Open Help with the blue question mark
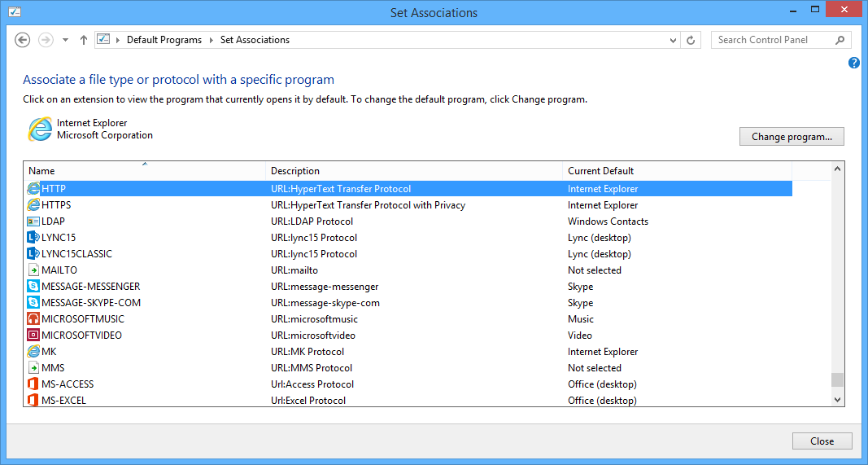The width and height of the screenshot is (868, 465). tap(854, 63)
